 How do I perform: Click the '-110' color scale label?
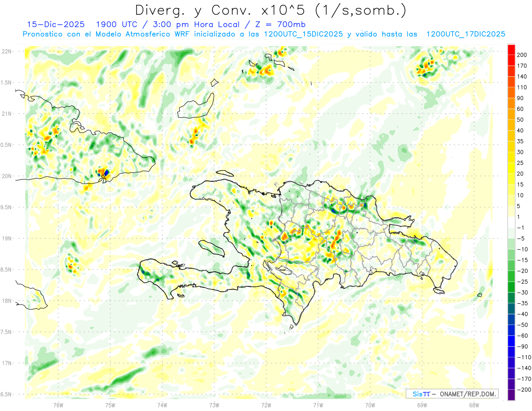pyautogui.click(x=524, y=357)
